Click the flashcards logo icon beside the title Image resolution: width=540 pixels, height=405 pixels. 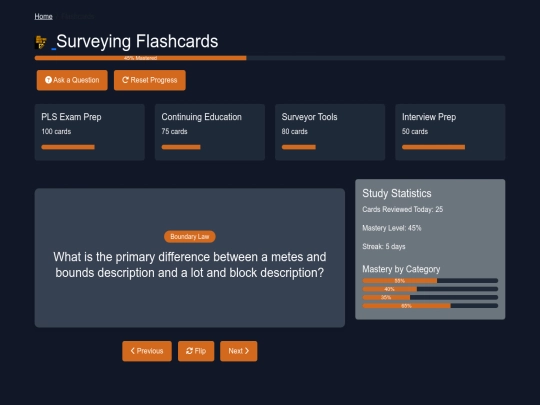41,42
